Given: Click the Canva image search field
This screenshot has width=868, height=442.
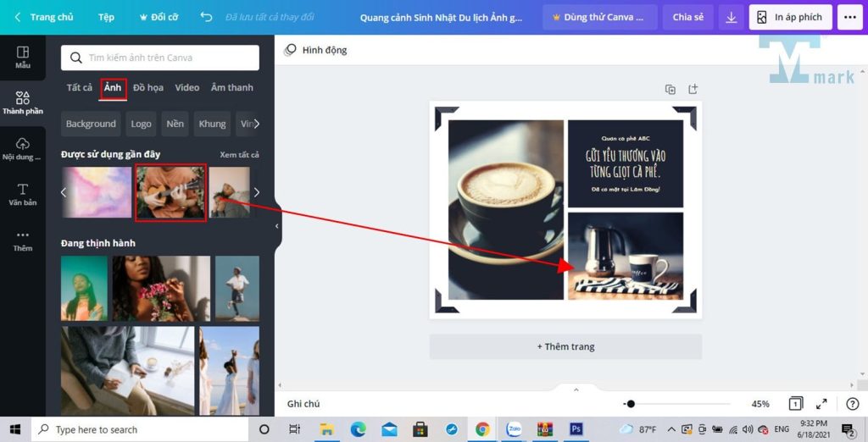Looking at the screenshot, I should pyautogui.click(x=161, y=58).
